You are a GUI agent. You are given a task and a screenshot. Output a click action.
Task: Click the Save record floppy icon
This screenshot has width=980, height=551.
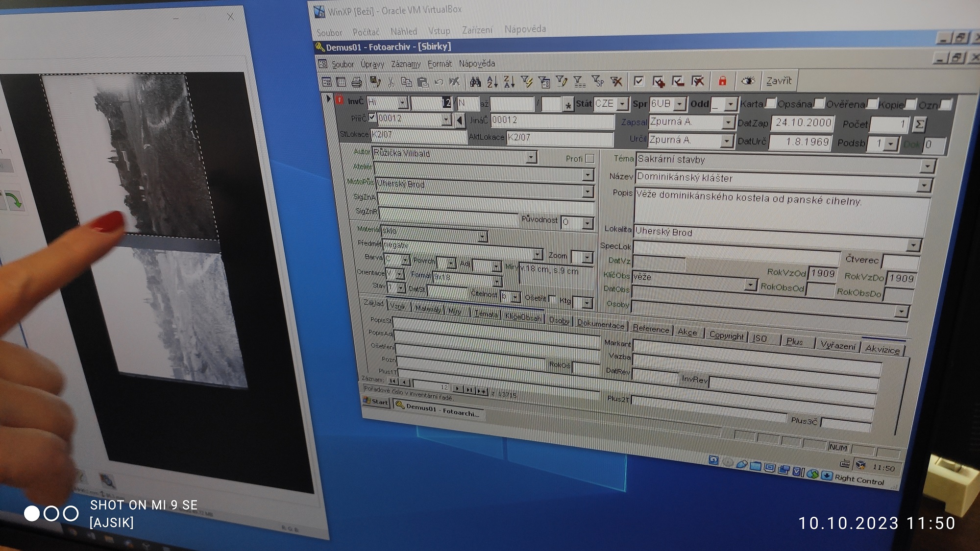point(375,81)
